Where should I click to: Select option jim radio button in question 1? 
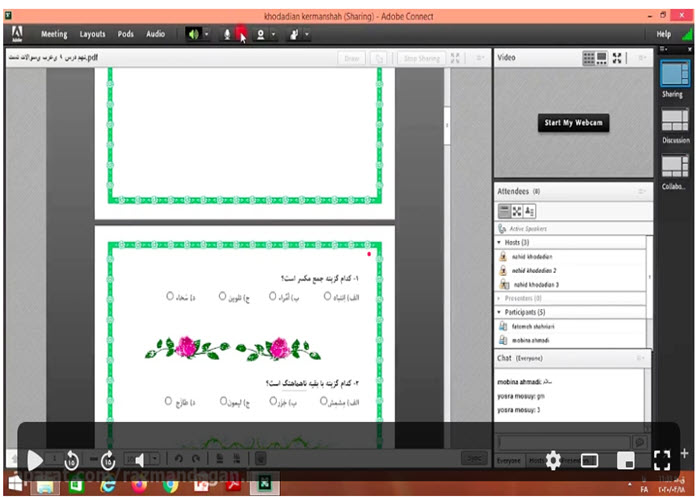point(222,296)
